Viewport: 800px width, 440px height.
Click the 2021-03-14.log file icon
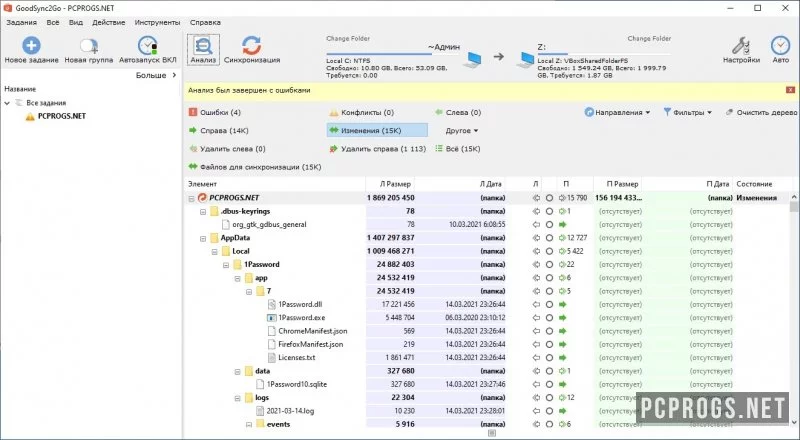coord(260,411)
